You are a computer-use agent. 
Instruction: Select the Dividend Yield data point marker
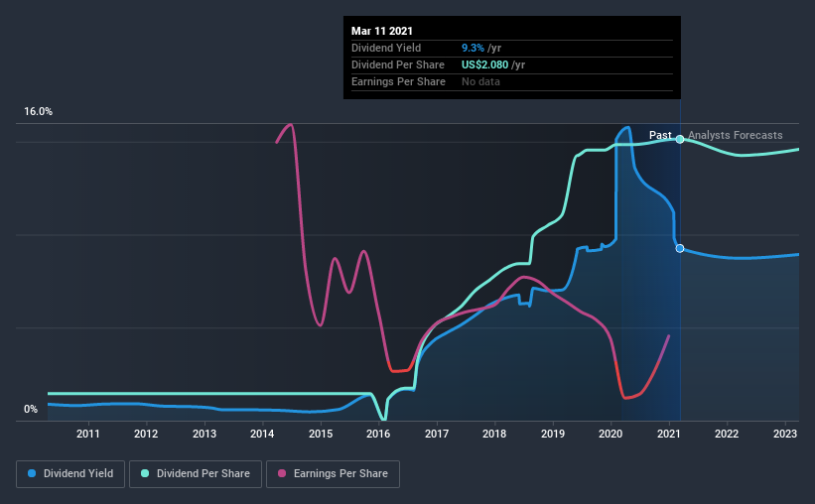pyautogui.click(x=680, y=248)
